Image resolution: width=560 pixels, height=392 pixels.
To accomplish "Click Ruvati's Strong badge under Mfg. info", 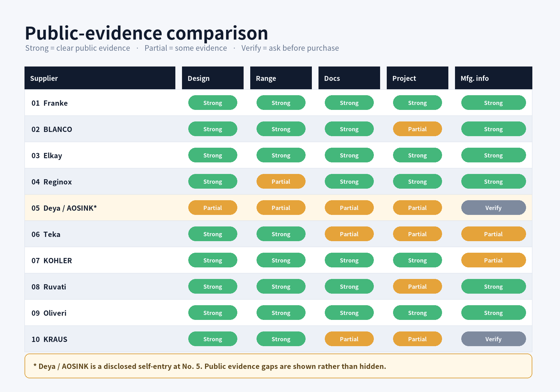I will point(493,286).
